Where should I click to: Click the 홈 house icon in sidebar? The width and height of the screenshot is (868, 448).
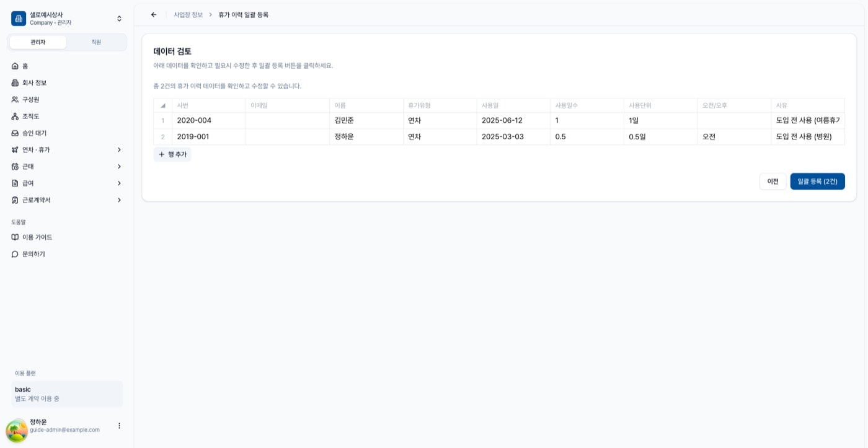[x=15, y=66]
